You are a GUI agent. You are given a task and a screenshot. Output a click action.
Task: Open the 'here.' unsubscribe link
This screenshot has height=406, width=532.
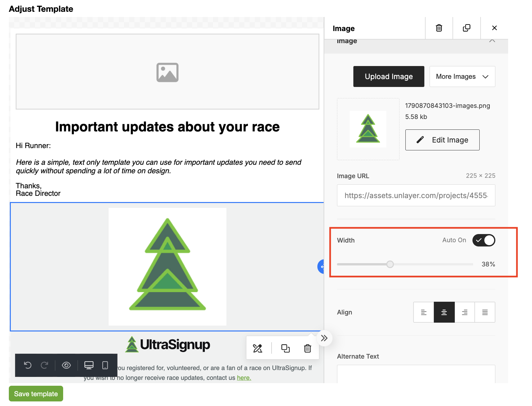[244, 378]
